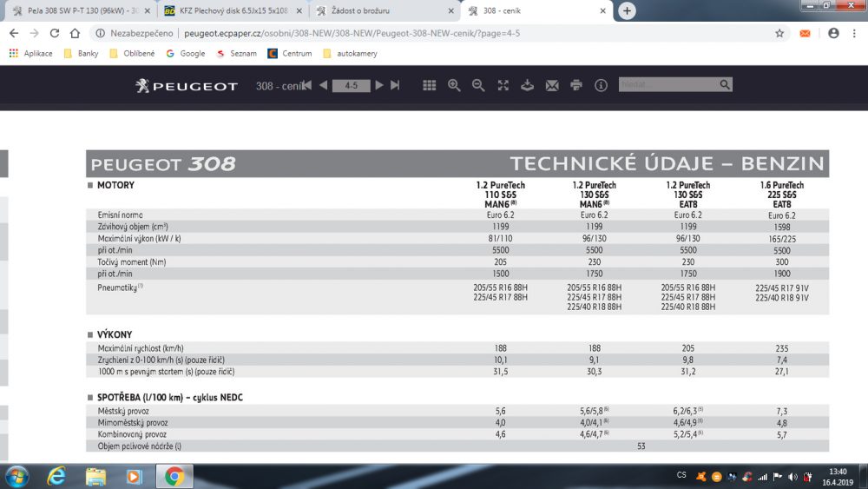Click the 165/225 maximum power value
Image resolution: width=868 pixels, height=489 pixels.
(x=782, y=239)
